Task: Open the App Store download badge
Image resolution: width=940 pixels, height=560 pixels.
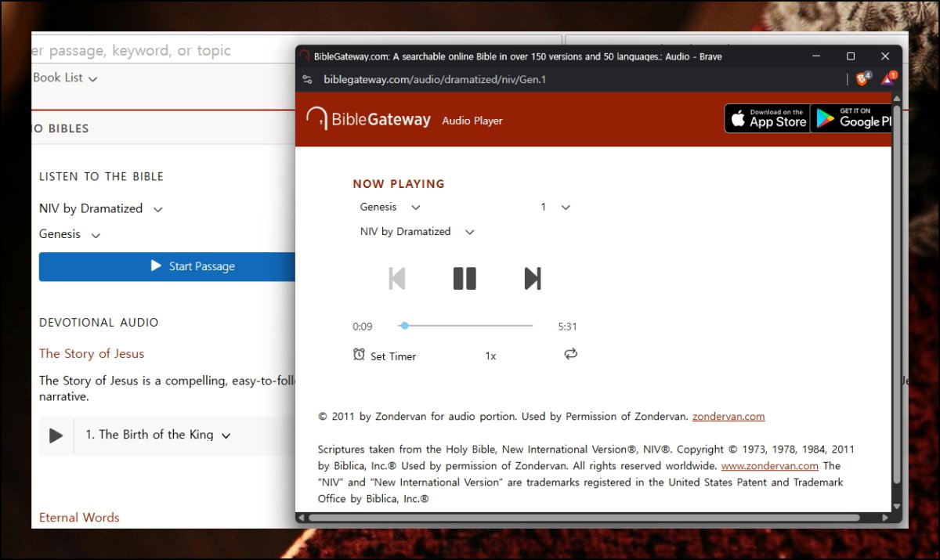Action: pos(767,118)
